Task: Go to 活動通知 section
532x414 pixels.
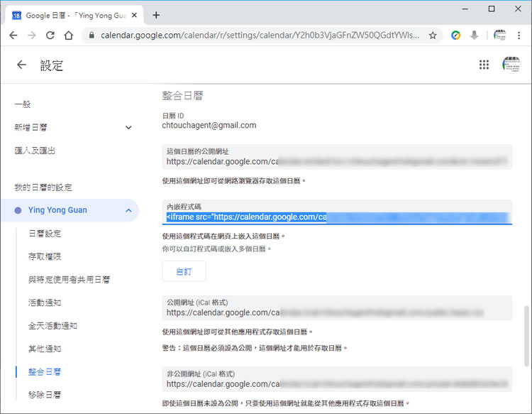Action: point(44,303)
